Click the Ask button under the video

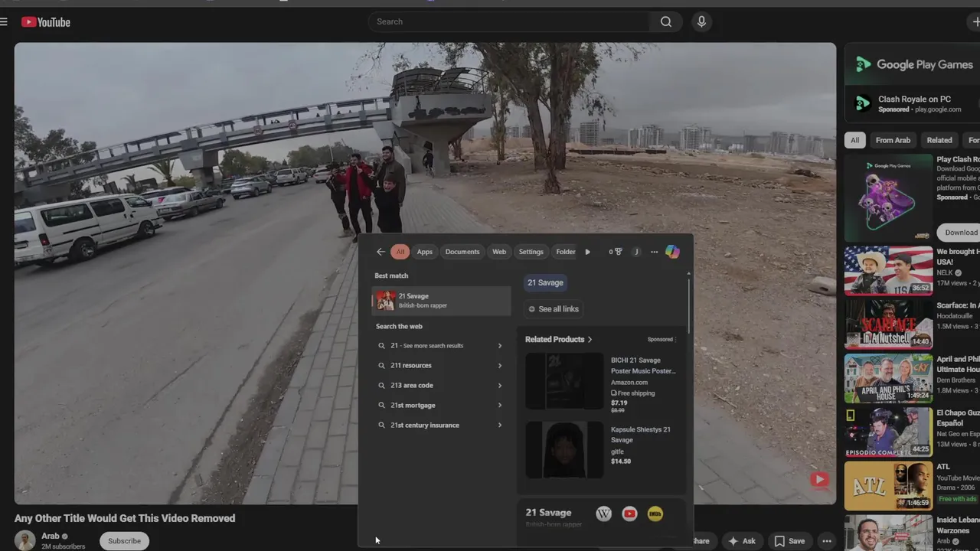pos(742,541)
